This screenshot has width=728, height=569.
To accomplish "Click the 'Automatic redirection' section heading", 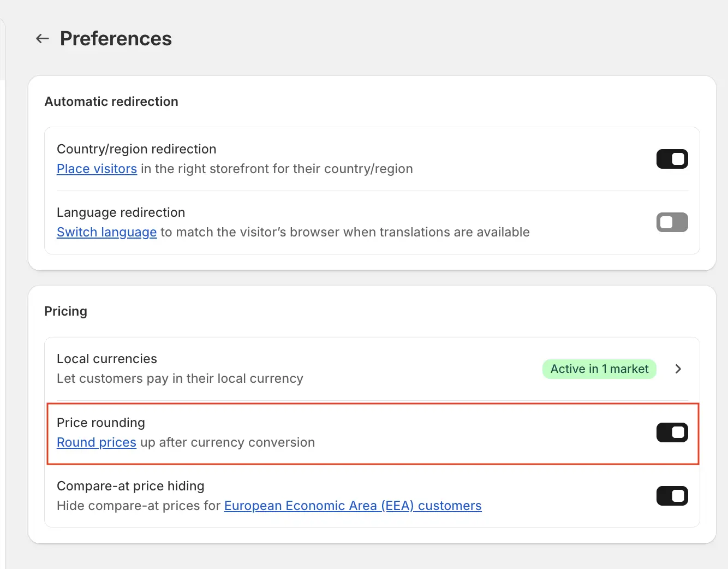I will pos(111,102).
